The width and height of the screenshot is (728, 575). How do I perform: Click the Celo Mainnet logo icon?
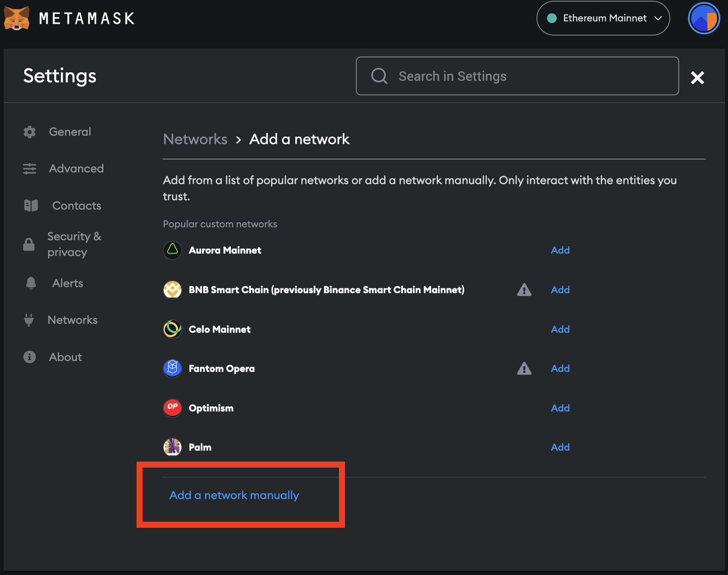(173, 329)
